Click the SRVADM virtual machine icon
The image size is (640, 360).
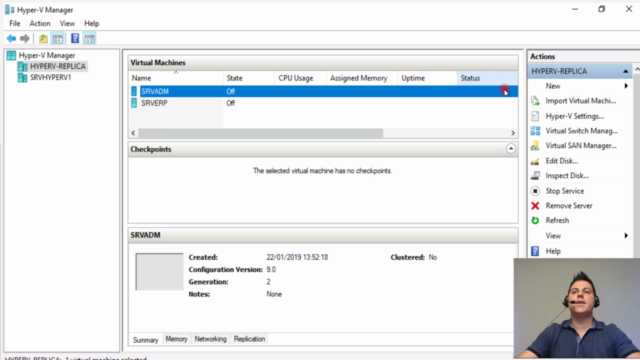coord(134,91)
